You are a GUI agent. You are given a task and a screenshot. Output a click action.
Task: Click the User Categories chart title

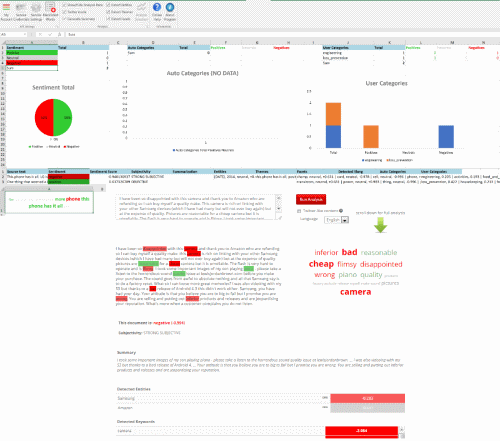point(386,83)
